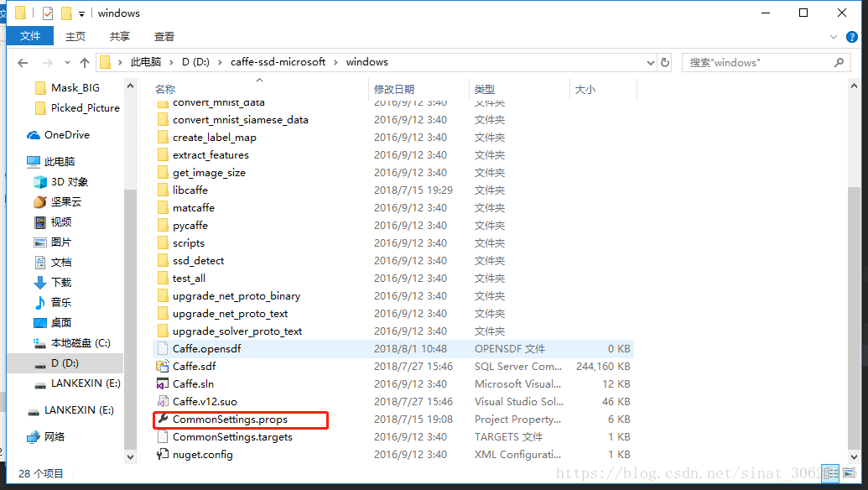The image size is (868, 490).
Task: Open the 文件 menu tab
Action: point(30,36)
